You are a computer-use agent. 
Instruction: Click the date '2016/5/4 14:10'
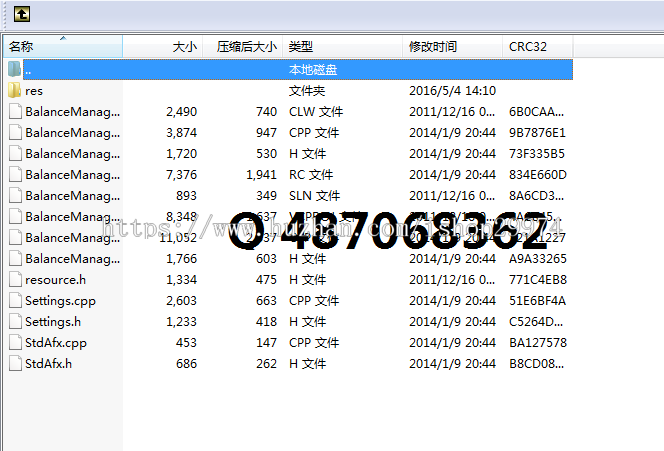452,91
